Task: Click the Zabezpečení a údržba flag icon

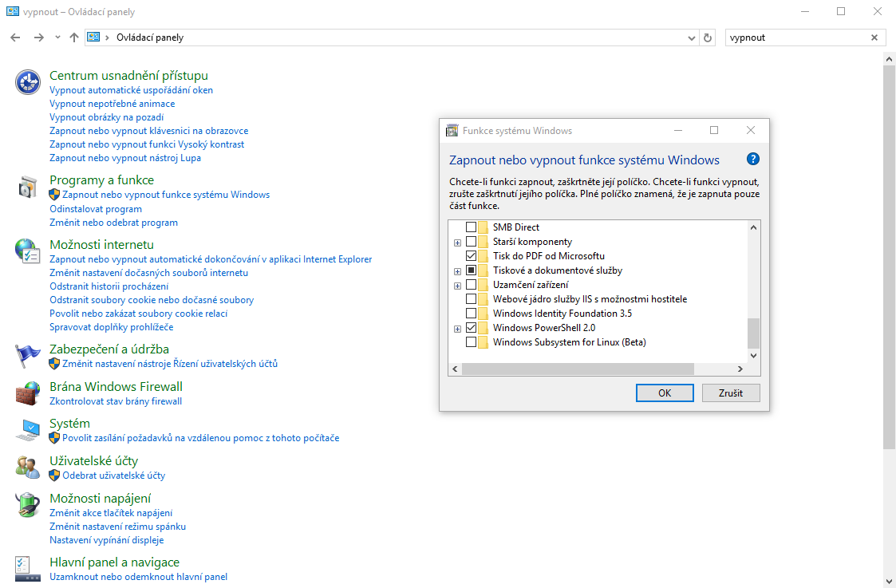Action: (x=27, y=355)
